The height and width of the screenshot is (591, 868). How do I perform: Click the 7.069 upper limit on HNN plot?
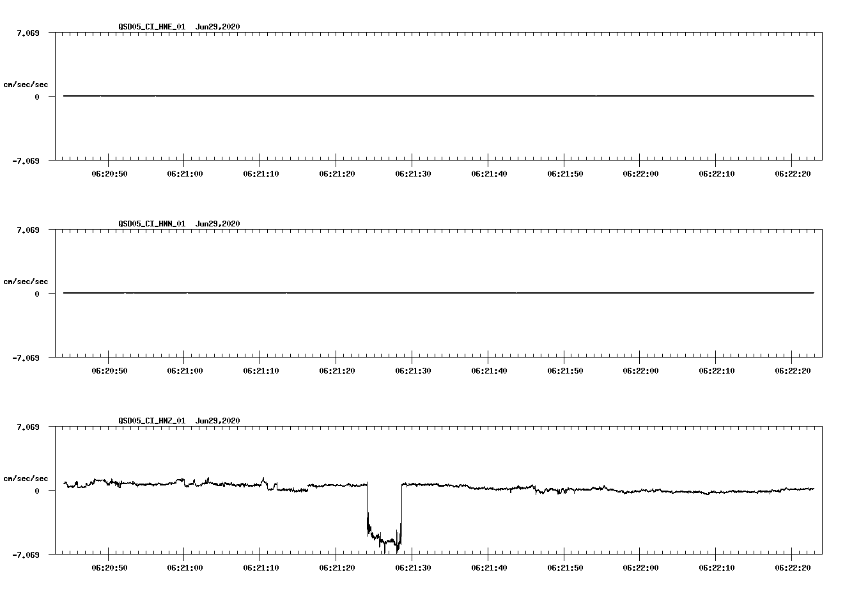point(29,230)
